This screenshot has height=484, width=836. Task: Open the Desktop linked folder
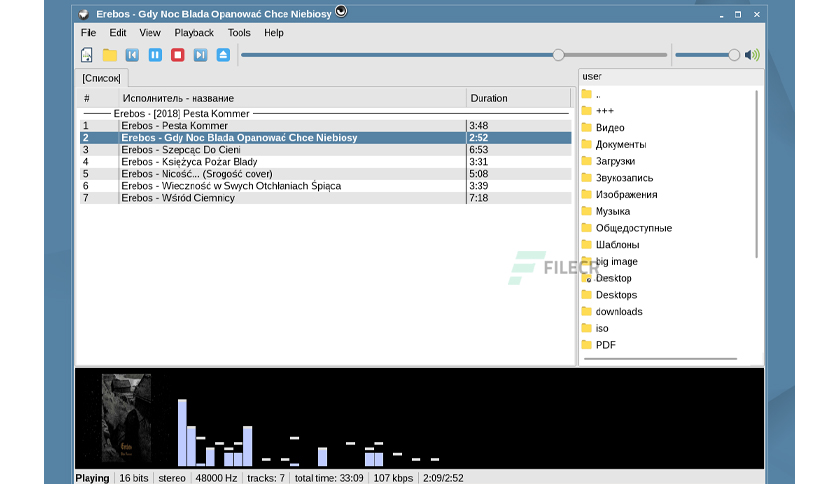pyautogui.click(x=606, y=278)
